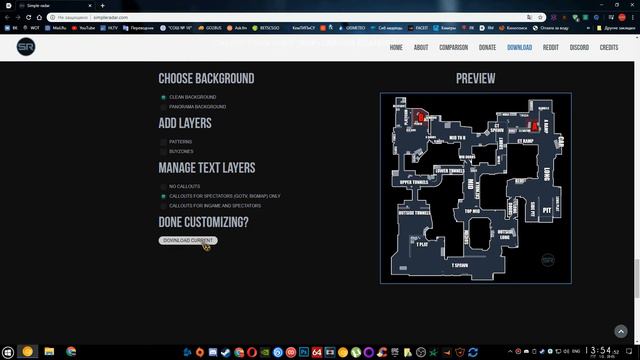The image size is (640, 360).
Task: Open the blue sync arrows app on taskbar
Action: coord(473,352)
